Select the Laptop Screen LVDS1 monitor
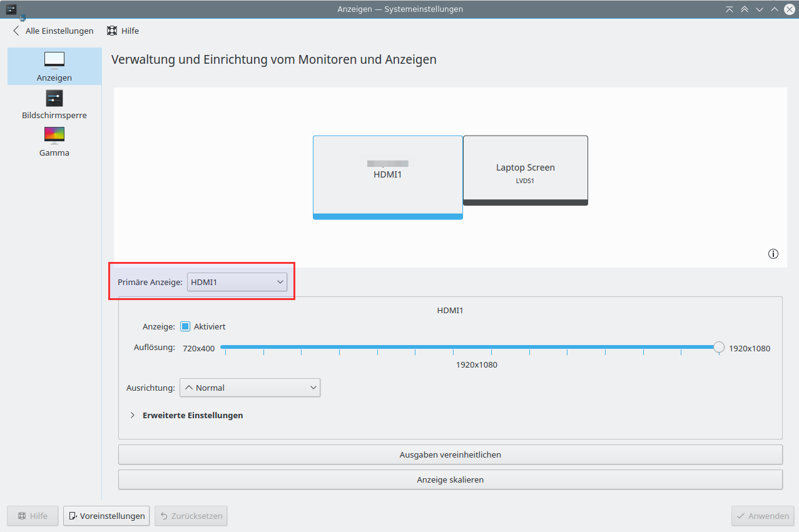This screenshot has height=532, width=799. point(525,169)
